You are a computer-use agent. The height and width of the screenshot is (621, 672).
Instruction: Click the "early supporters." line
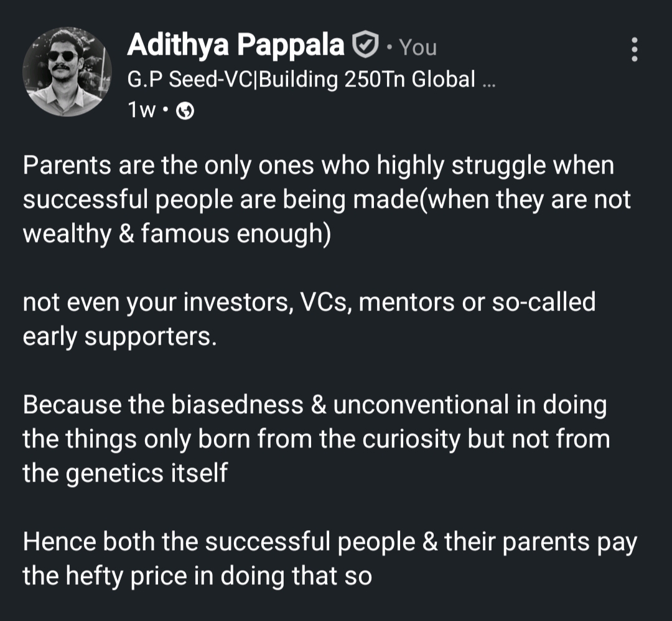click(119, 336)
